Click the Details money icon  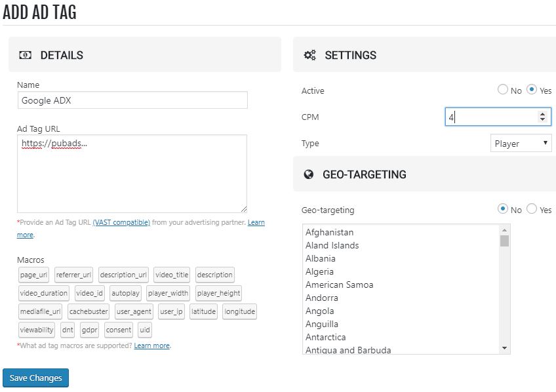(25, 55)
